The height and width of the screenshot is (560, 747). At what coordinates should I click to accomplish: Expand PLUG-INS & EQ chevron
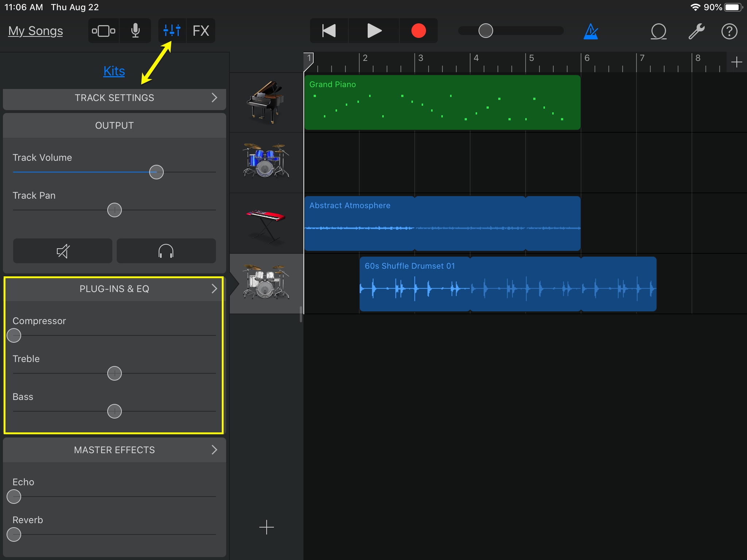[x=214, y=289]
